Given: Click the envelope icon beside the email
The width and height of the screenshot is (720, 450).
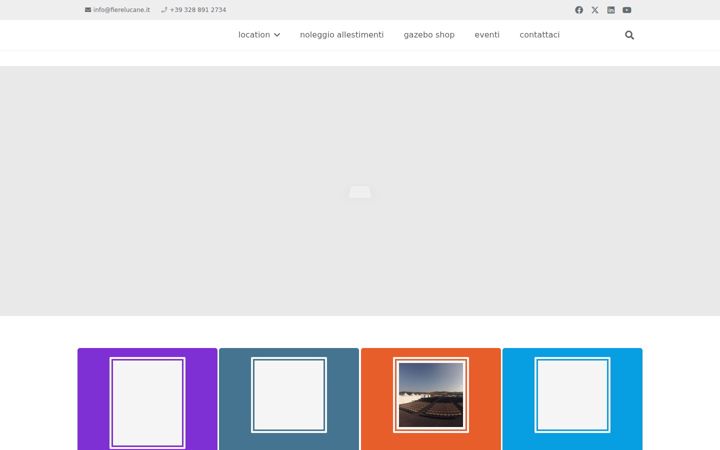Looking at the screenshot, I should pyautogui.click(x=88, y=10).
